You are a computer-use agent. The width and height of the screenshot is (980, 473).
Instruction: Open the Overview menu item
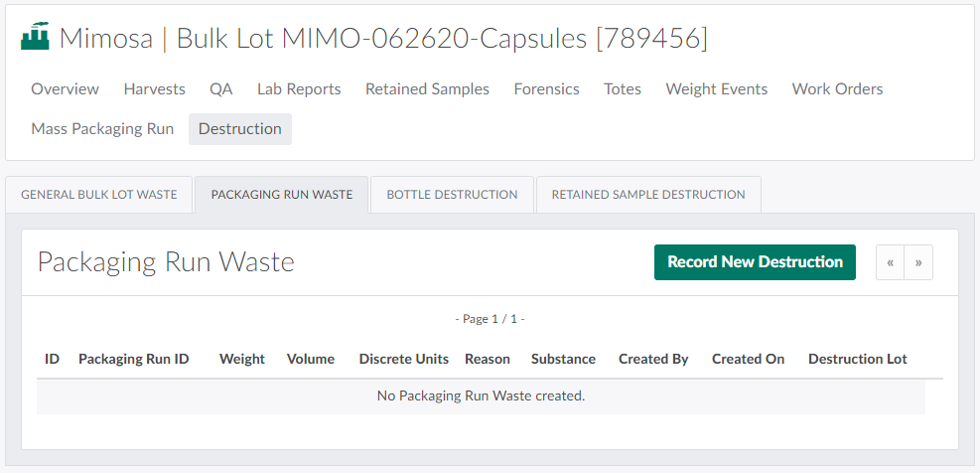point(65,89)
